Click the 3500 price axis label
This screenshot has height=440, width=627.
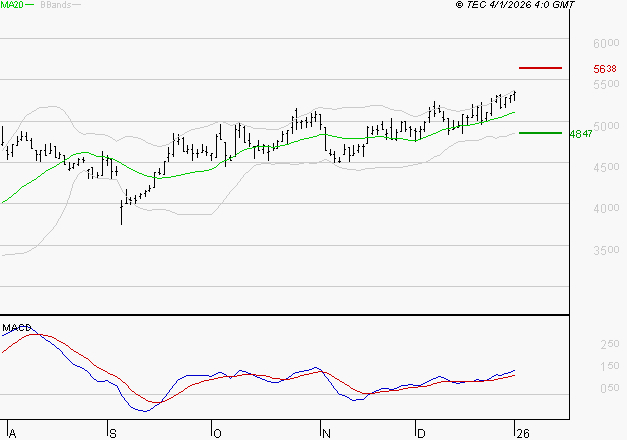click(606, 250)
